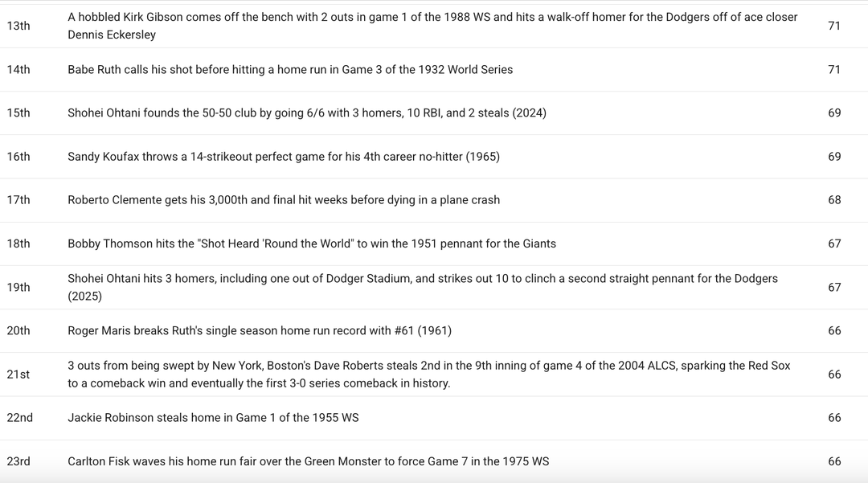This screenshot has height=483, width=868.
Task: Click the Dave Roberts 2004 ALCS steal entry
Action: point(429,375)
